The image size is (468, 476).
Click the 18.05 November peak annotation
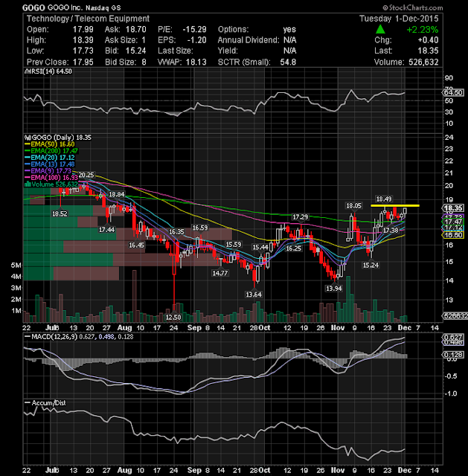tap(354, 206)
